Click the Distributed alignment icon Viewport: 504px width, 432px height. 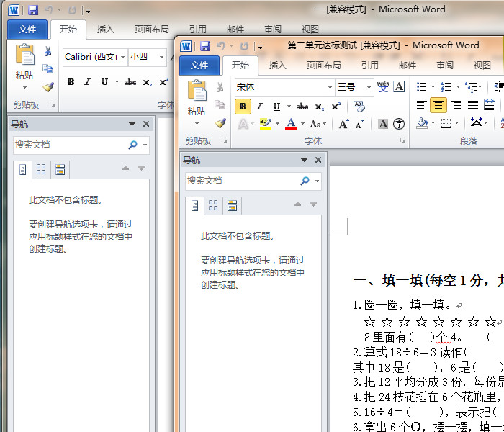click(x=490, y=105)
